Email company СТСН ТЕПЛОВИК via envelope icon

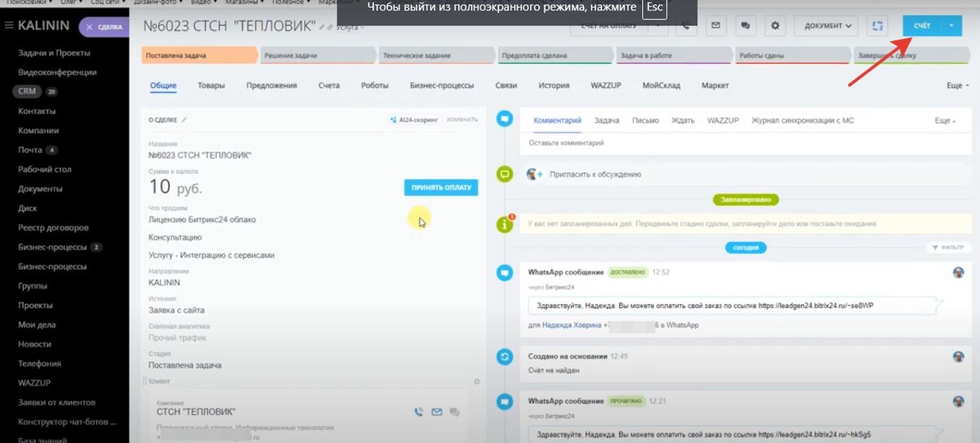(437, 412)
